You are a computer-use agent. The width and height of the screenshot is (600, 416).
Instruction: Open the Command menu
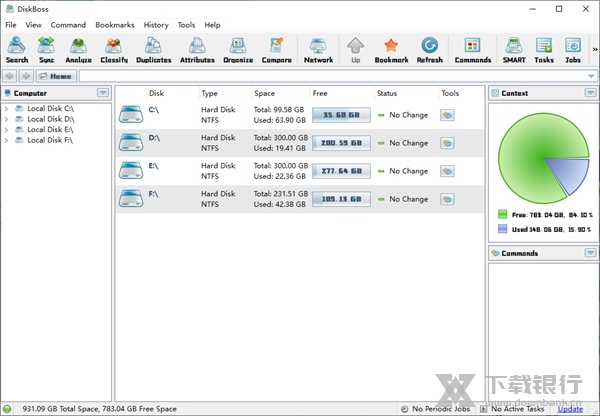68,24
